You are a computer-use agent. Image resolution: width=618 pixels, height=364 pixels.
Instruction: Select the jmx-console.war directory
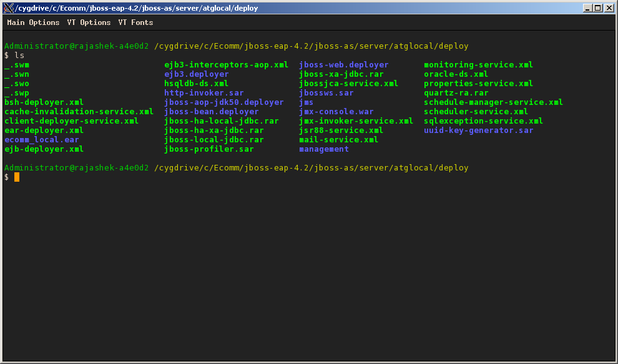click(x=336, y=112)
